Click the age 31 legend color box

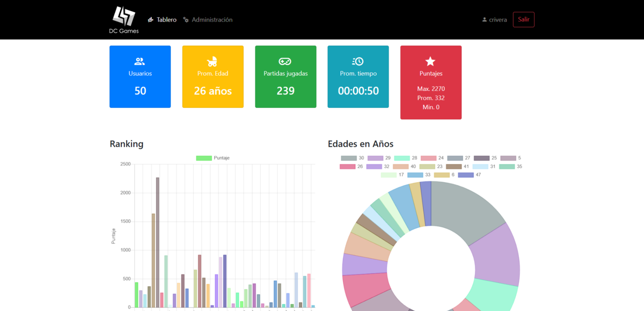(480, 167)
